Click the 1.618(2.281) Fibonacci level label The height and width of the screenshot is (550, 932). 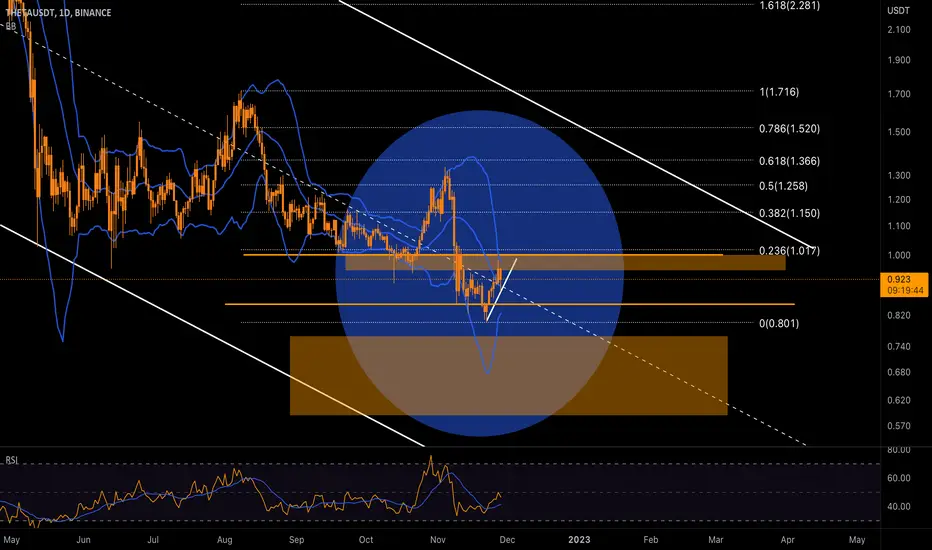coord(789,6)
